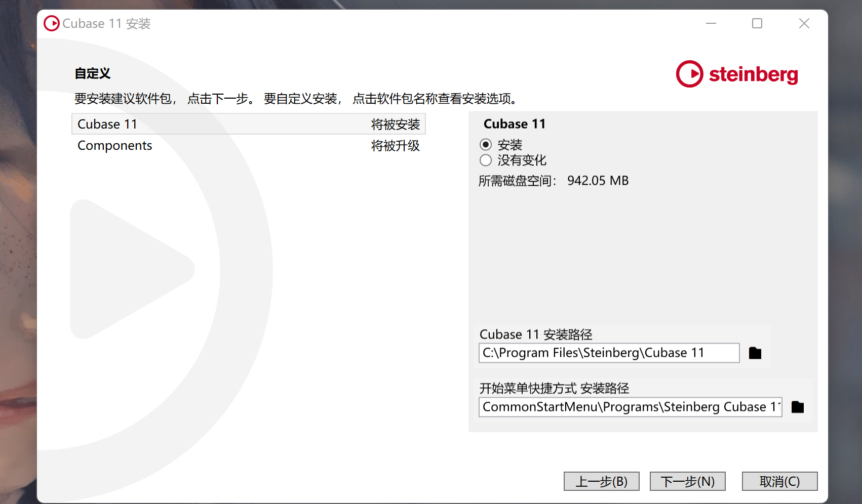Go back with the 上一步(B) button
Viewport: 862px width, 504px height.
point(601,481)
